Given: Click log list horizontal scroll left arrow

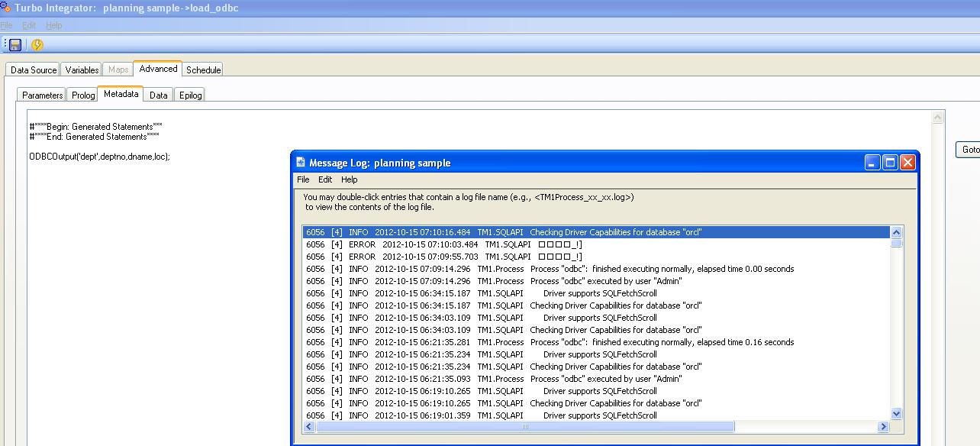Looking at the screenshot, I should [x=309, y=427].
